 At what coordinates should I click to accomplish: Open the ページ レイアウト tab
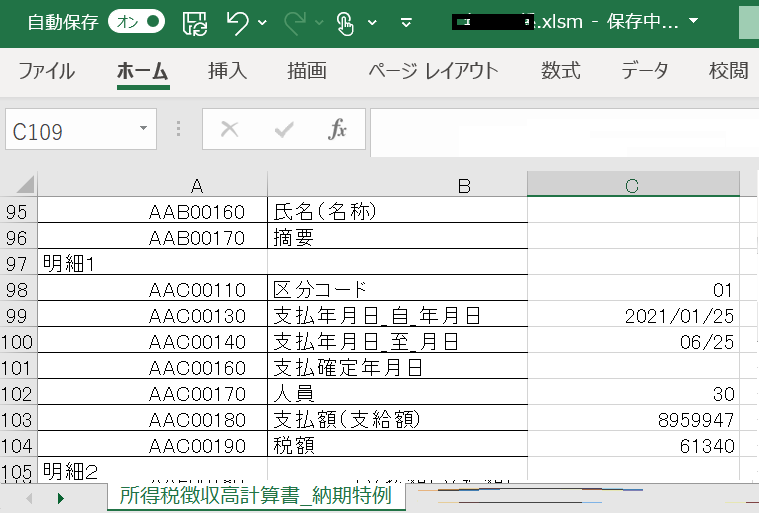pos(434,71)
